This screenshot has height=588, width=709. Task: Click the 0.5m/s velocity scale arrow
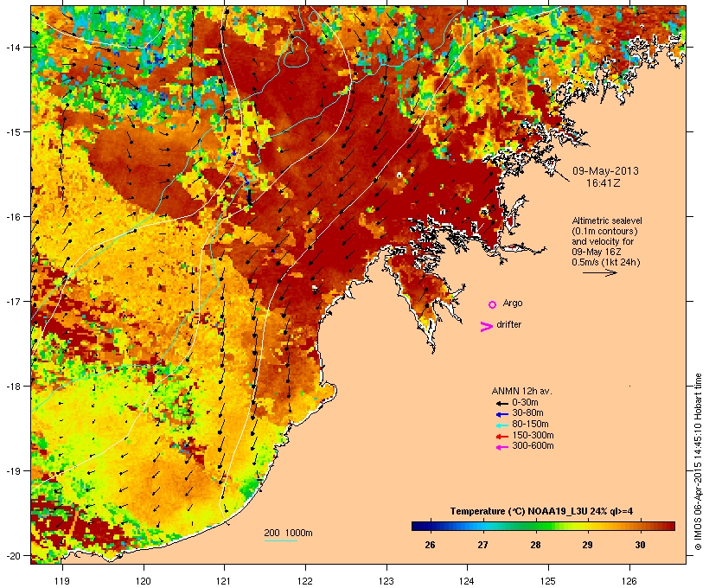point(599,272)
